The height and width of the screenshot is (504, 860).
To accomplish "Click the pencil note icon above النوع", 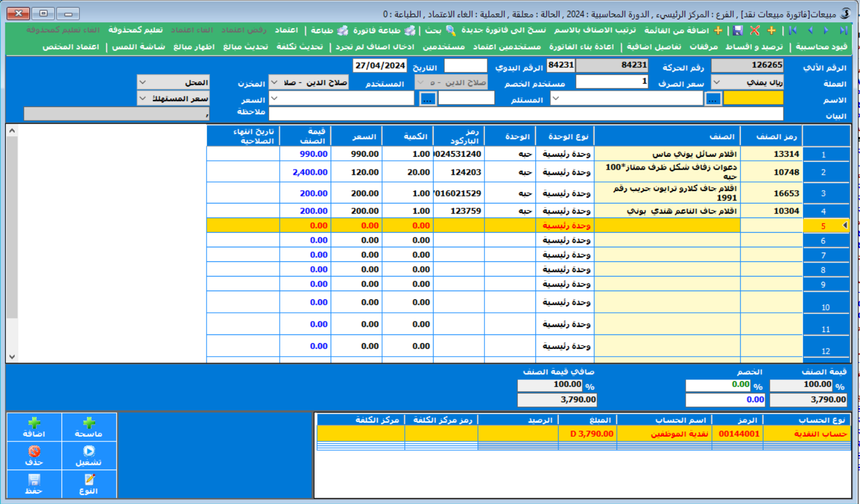I will [89, 479].
